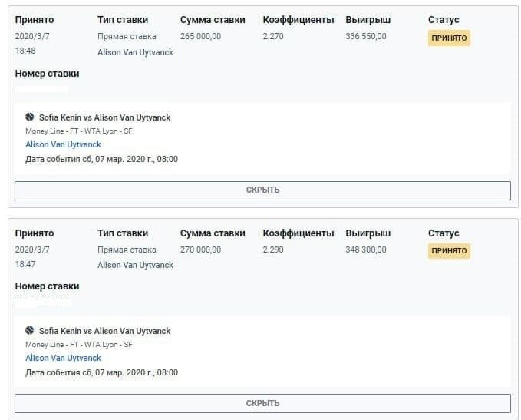Click the 270 000,00 stake amount
The image size is (521, 420).
(200, 250)
